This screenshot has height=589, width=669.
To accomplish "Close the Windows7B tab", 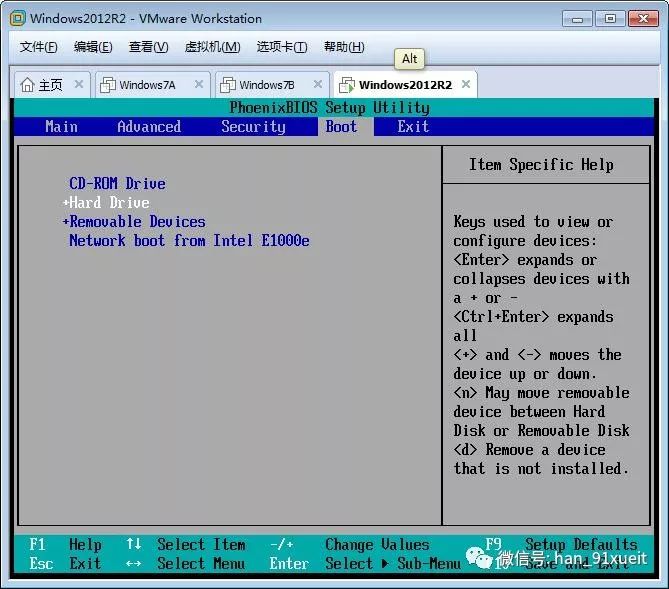I will pyautogui.click(x=318, y=84).
